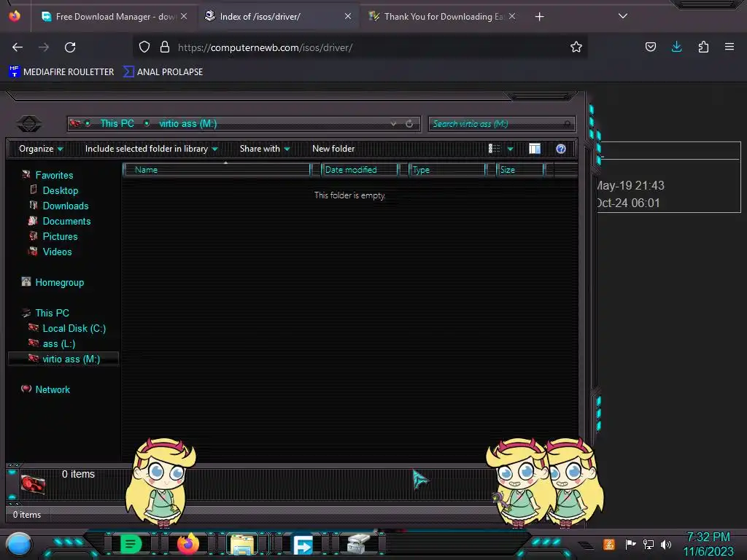This screenshot has height=560, width=747.
Task: Open green notes app on taskbar
Action: click(x=131, y=544)
